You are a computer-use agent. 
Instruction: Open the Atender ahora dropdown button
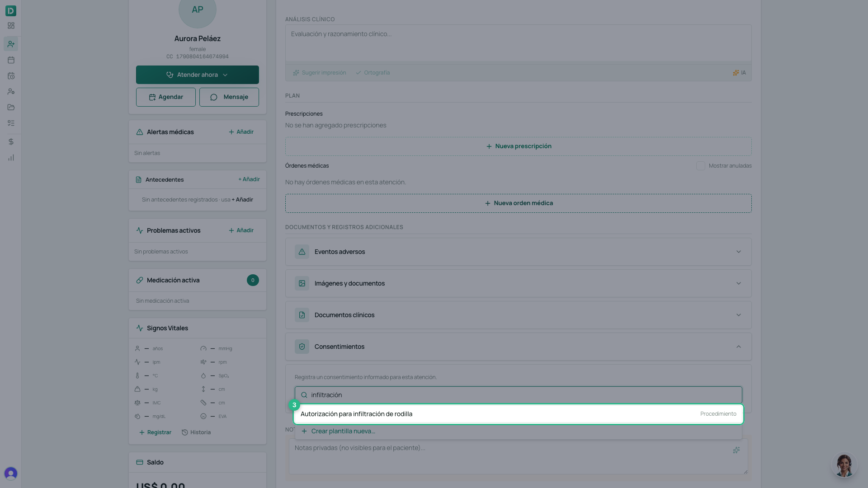(198, 75)
